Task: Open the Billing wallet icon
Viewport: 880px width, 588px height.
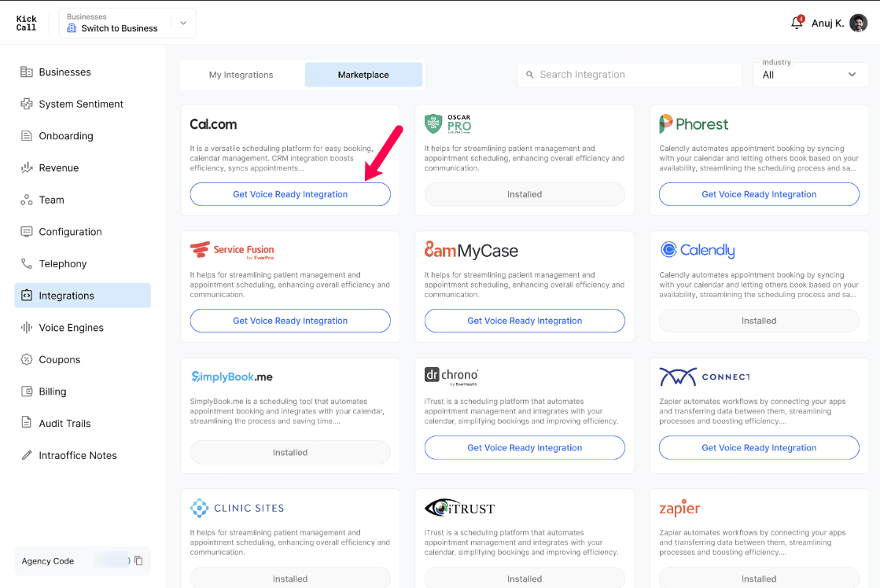Action: [27, 391]
